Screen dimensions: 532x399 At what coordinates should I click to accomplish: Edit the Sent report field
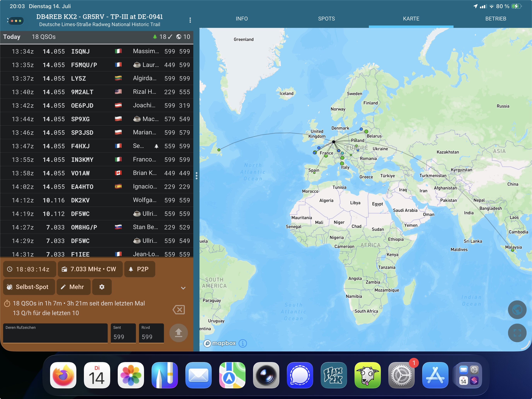click(123, 333)
